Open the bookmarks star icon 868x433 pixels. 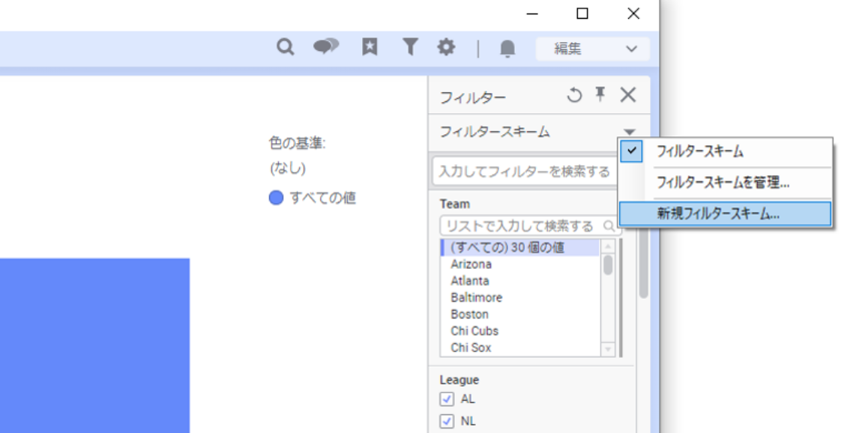point(370,47)
